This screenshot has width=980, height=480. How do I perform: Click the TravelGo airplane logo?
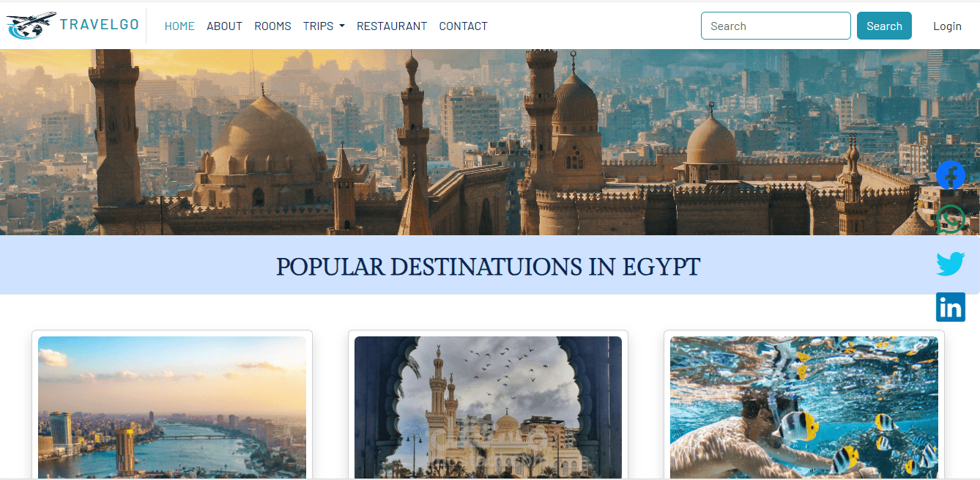31,26
